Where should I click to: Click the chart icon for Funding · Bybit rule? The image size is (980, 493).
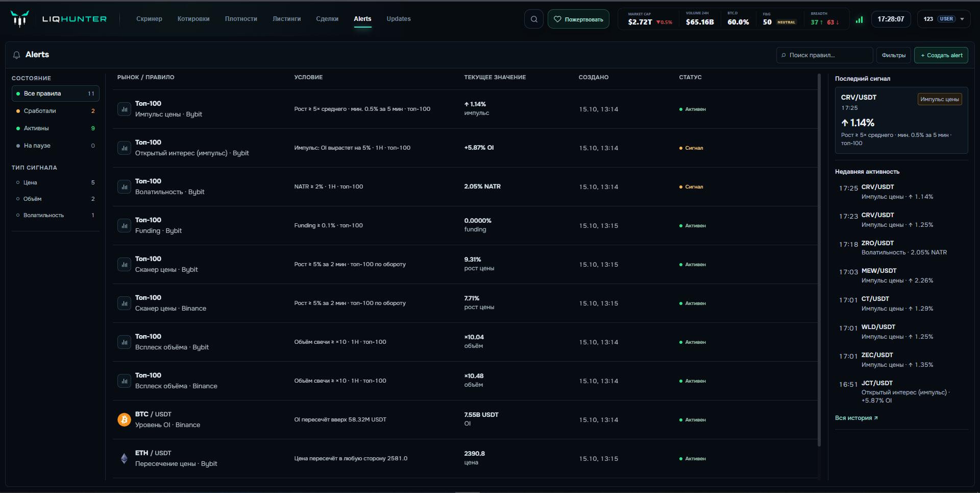pyautogui.click(x=124, y=225)
